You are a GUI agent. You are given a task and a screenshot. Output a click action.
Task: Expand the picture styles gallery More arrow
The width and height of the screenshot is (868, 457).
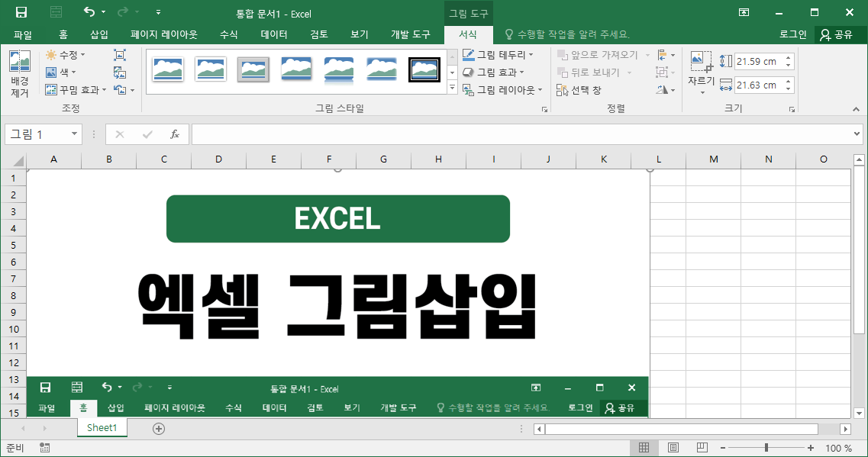pos(452,88)
